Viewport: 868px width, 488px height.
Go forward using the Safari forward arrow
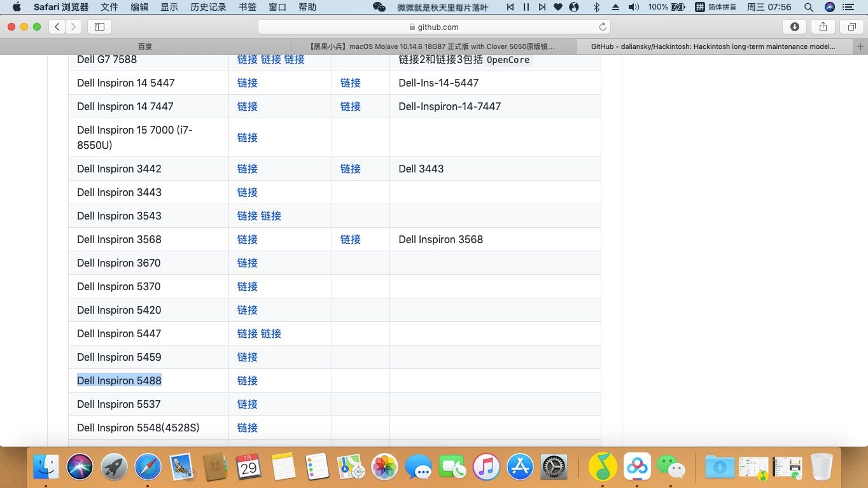coord(74,27)
